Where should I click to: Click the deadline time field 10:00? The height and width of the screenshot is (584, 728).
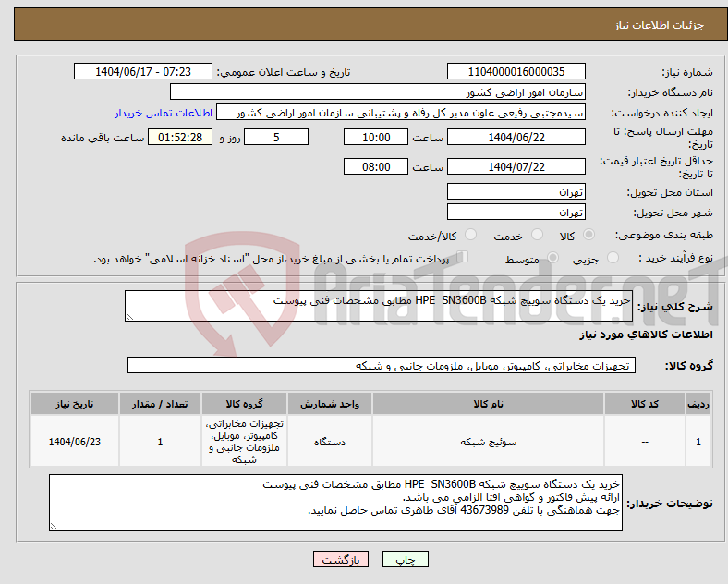click(x=376, y=137)
